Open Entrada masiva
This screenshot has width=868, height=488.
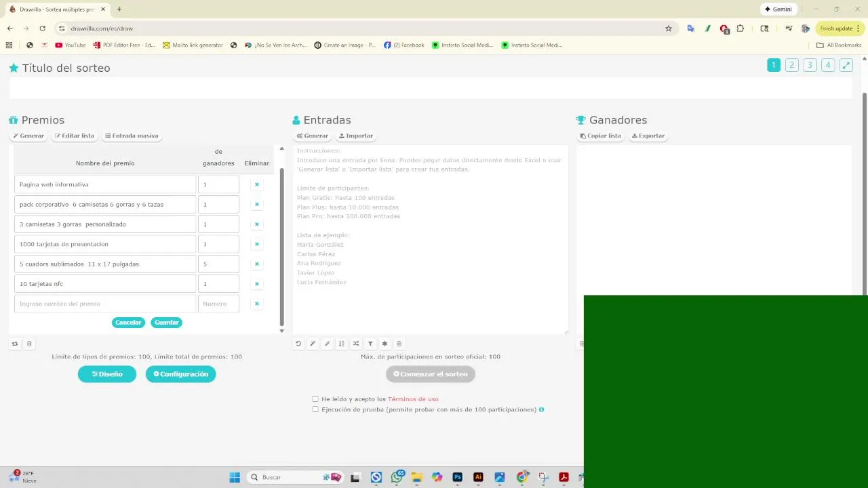(x=132, y=136)
